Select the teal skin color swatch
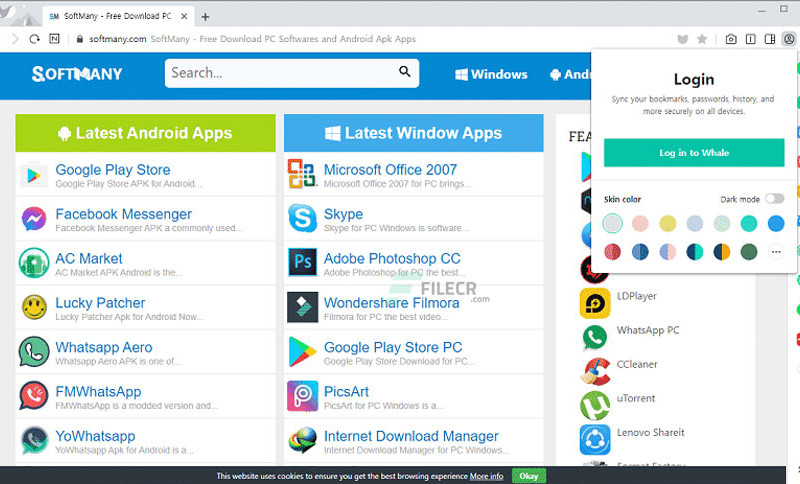The height and width of the screenshot is (484, 800). click(748, 223)
